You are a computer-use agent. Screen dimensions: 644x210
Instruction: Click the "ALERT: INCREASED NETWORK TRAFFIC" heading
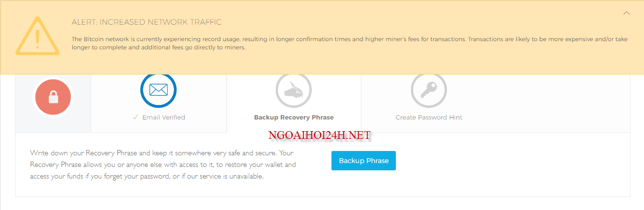[x=146, y=22]
